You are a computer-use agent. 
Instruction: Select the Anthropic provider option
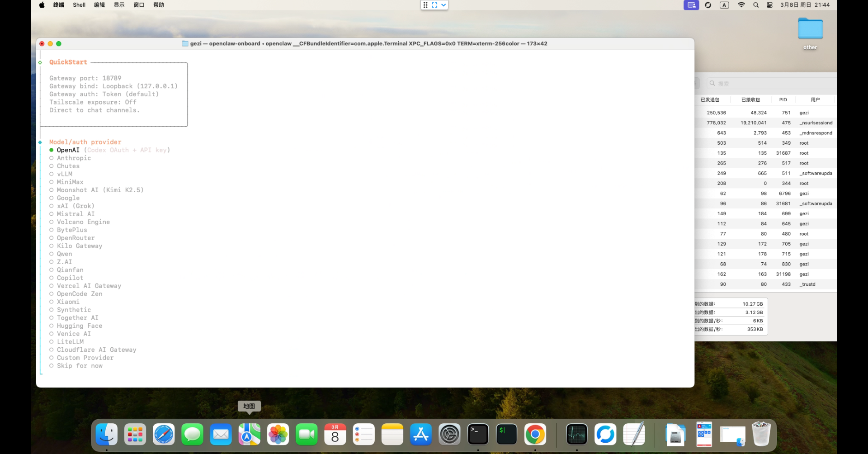pyautogui.click(x=74, y=158)
